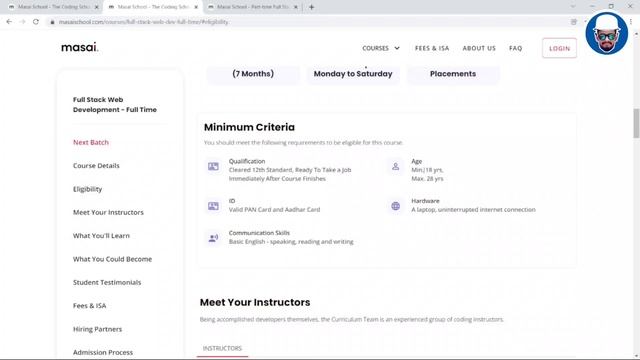Open a new browser tab
Viewport: 640px width, 360px height.
coord(311,7)
